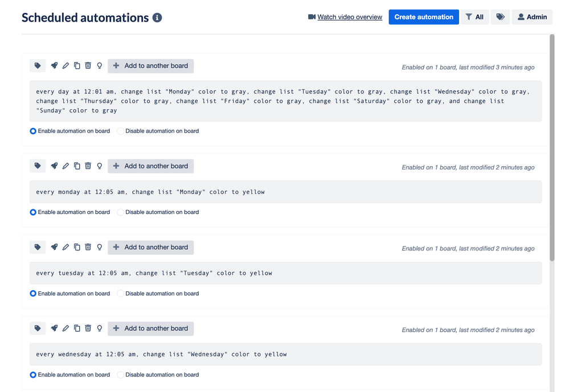
Task: Open the trash icon on the Tuesday automation
Action: click(88, 247)
